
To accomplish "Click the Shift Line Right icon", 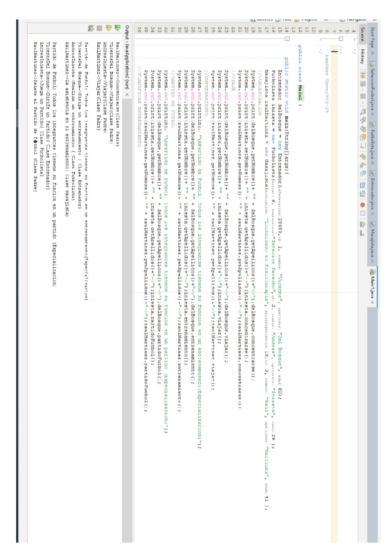I will (363, 193).
